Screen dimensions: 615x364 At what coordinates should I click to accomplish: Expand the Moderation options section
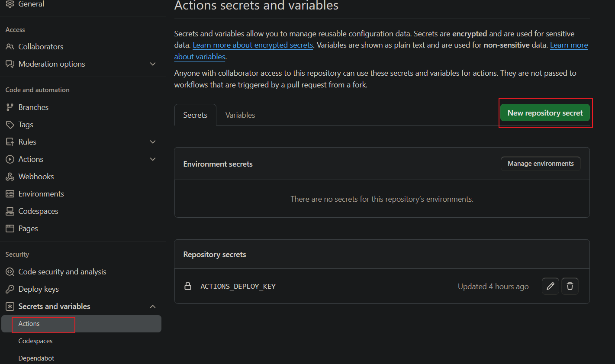pos(152,64)
